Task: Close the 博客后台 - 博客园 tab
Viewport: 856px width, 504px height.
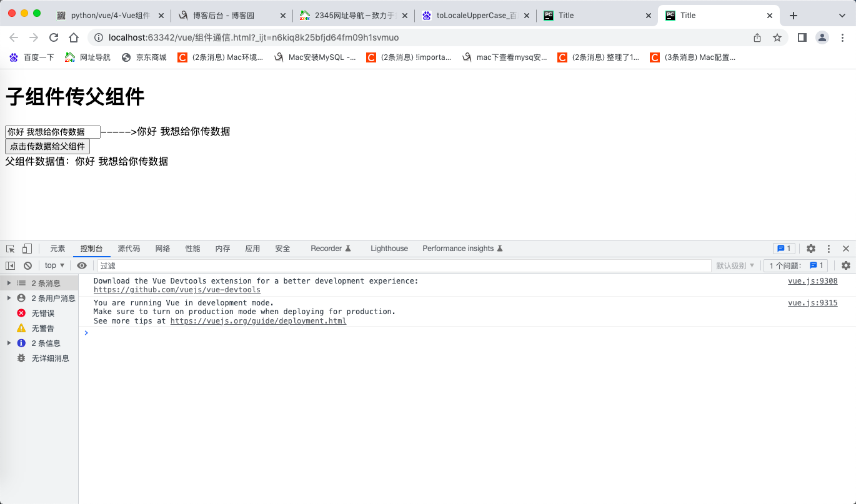Action: (x=282, y=16)
